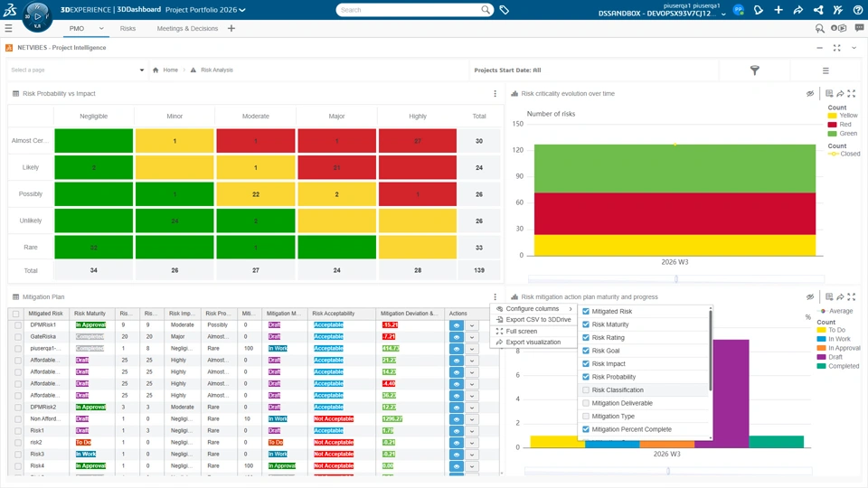Screen dimensions: 868x488
Task: Click the Yellow legend swatch
Action: [x=832, y=116]
